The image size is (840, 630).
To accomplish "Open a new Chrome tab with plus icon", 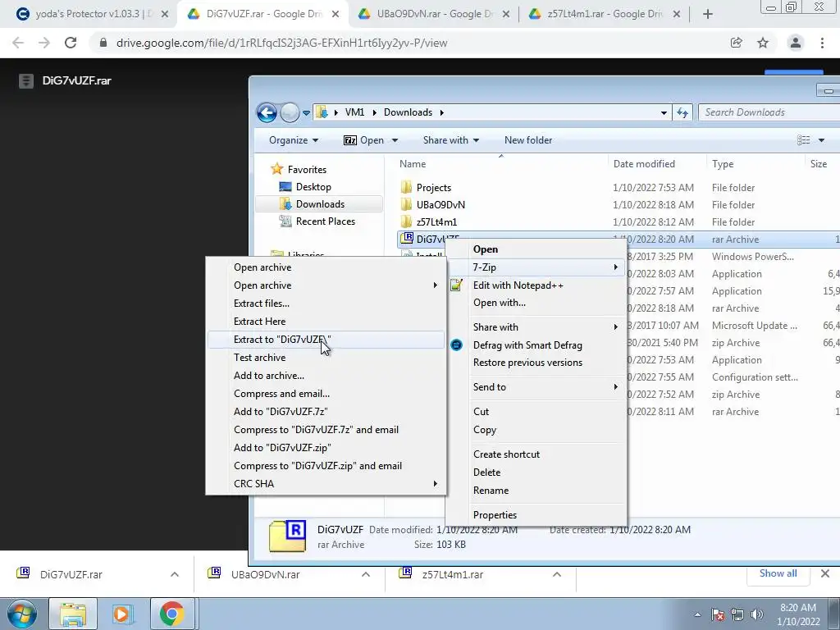I will click(x=708, y=14).
